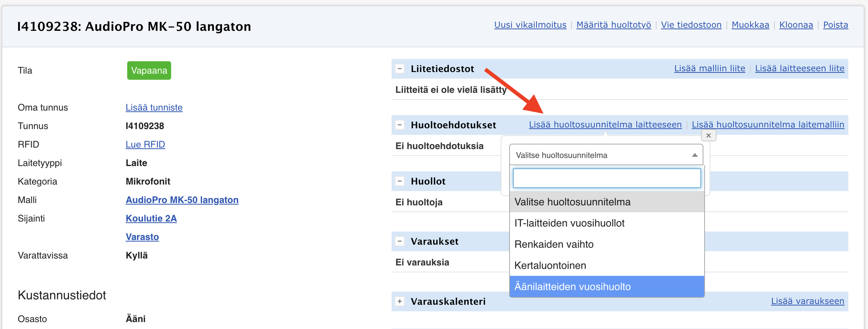The width and height of the screenshot is (868, 329).
Task: Click Lue RFID link
Action: [x=145, y=144]
